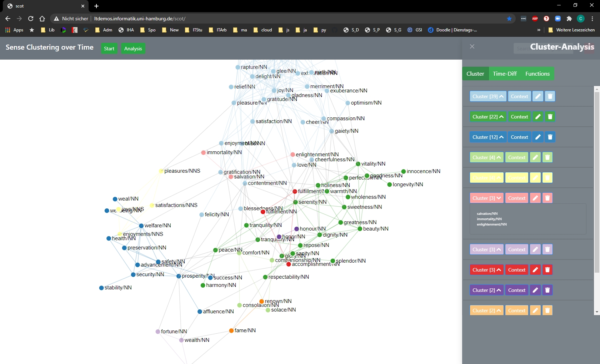
Task: Open the Functions tab
Action: click(x=537, y=74)
